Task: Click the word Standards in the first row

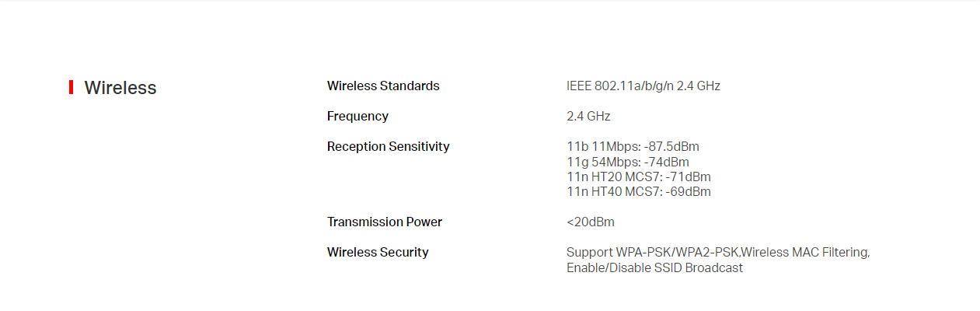Action: 410,86
